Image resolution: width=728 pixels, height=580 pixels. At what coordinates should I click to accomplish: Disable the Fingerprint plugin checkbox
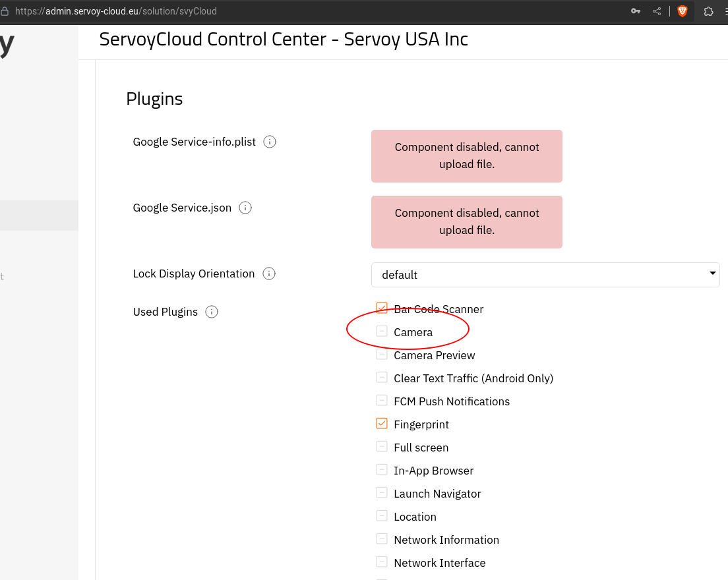coord(382,423)
